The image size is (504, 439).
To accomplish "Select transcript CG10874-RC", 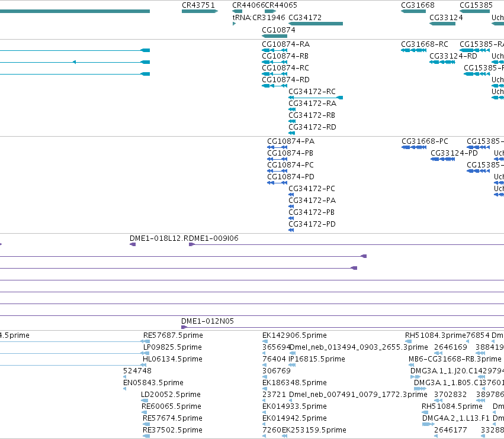I will tap(285, 68).
